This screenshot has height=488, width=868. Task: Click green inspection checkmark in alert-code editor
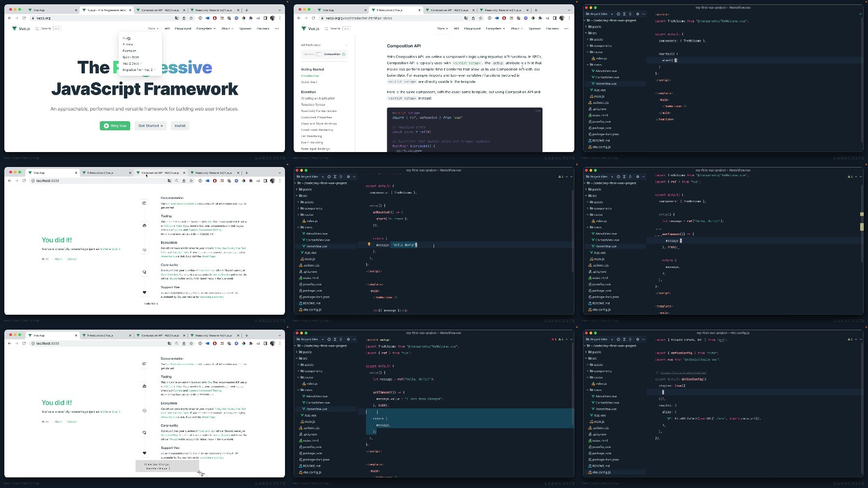tap(860, 14)
